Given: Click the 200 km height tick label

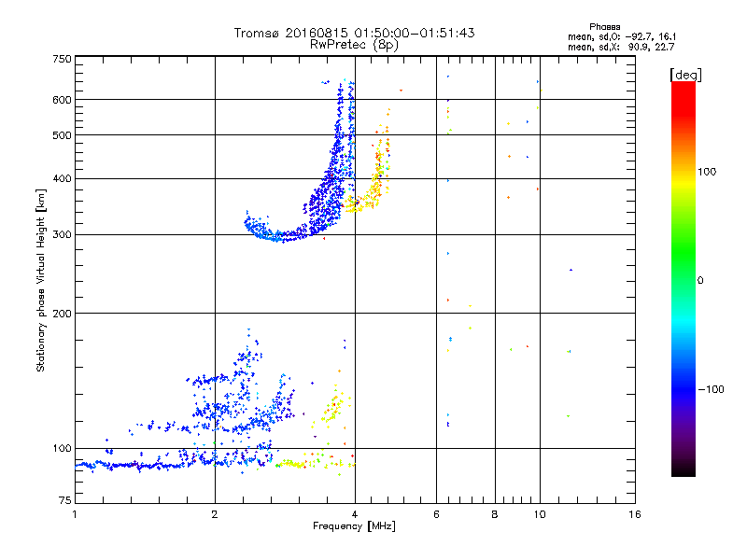Looking at the screenshot, I should [62, 314].
